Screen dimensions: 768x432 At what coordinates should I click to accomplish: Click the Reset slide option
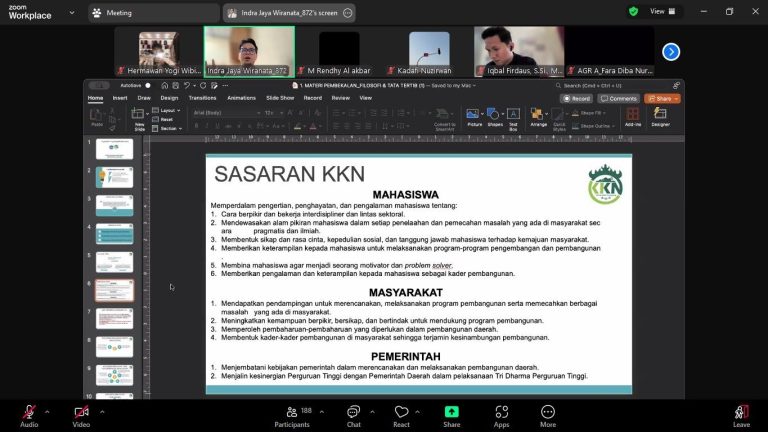click(x=163, y=120)
